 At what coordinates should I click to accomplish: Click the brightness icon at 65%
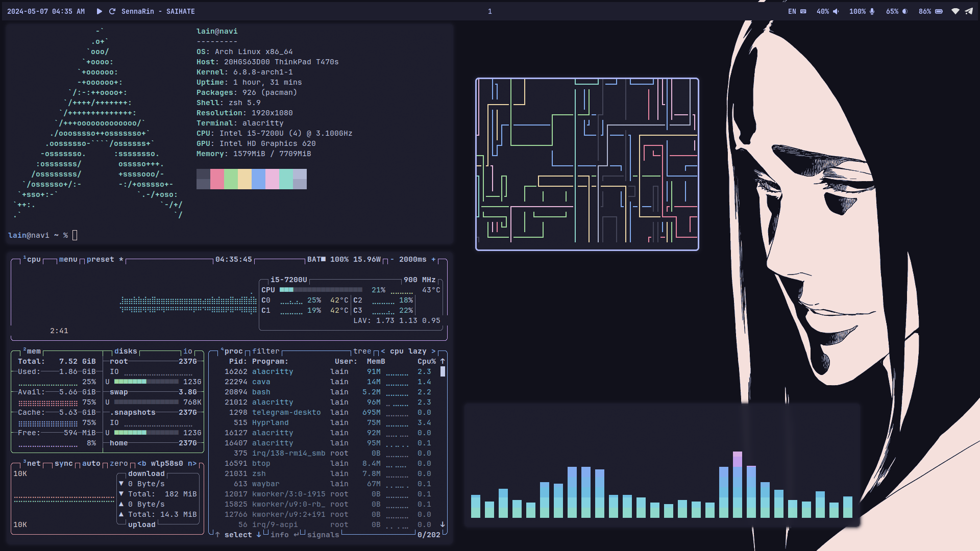905,11
